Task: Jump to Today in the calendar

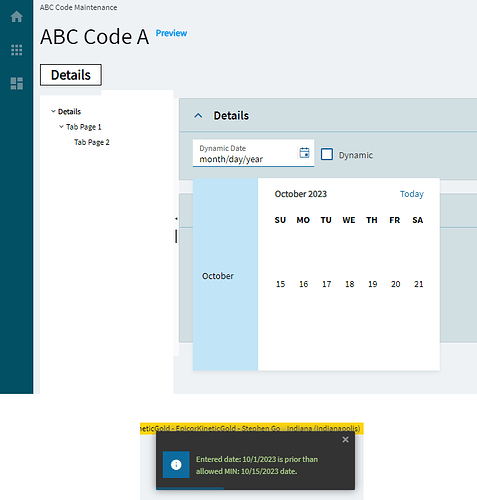Action: (412, 194)
